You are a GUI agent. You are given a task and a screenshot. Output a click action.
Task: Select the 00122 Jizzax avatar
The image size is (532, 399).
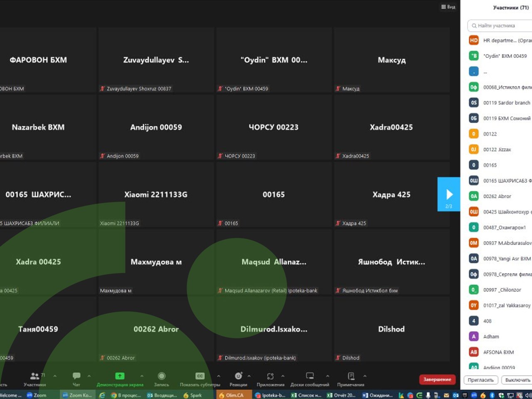coord(474,149)
